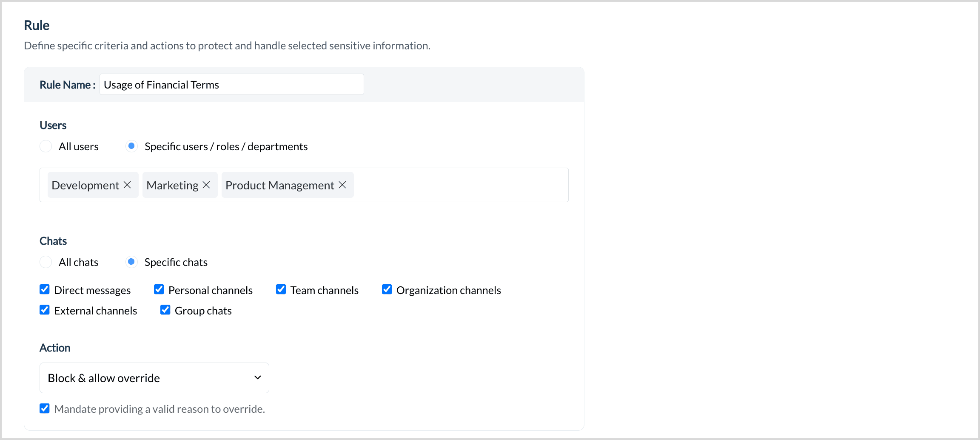Choose the All chats radio option
This screenshot has height=440, width=980.
click(46, 262)
